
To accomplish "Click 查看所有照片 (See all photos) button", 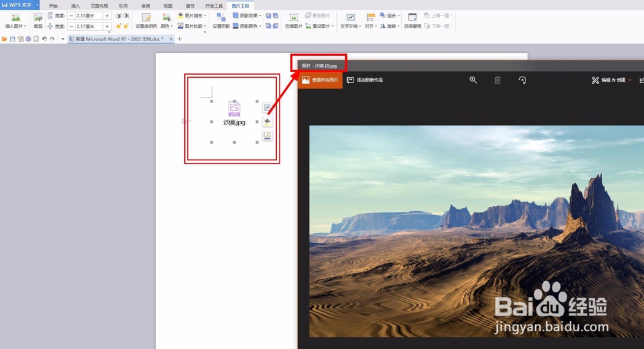I will click(320, 80).
